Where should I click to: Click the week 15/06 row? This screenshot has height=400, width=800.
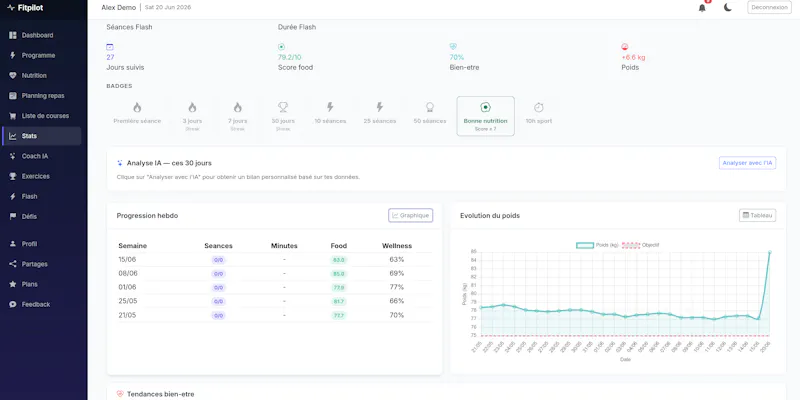tap(274, 259)
